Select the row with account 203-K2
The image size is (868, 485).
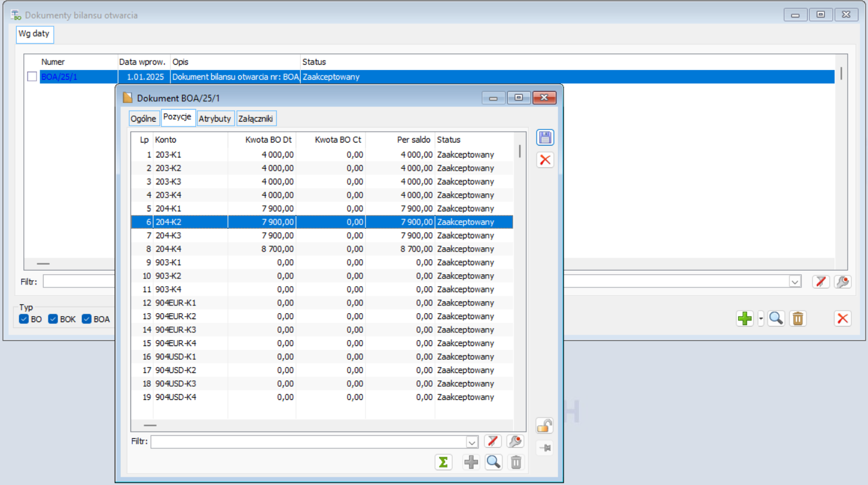tap(322, 168)
